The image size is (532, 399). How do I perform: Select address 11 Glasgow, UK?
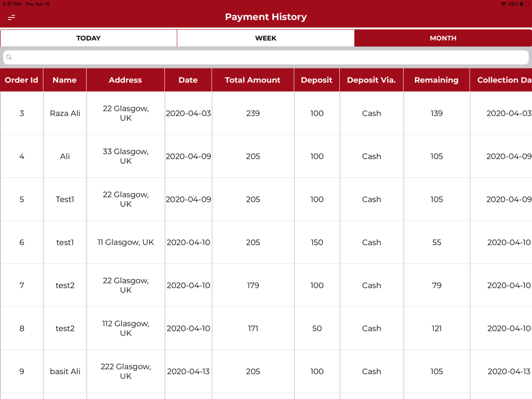click(126, 242)
